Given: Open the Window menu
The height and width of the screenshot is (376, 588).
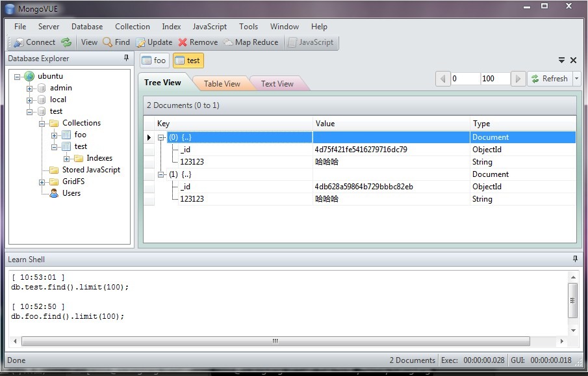Looking at the screenshot, I should click(284, 27).
